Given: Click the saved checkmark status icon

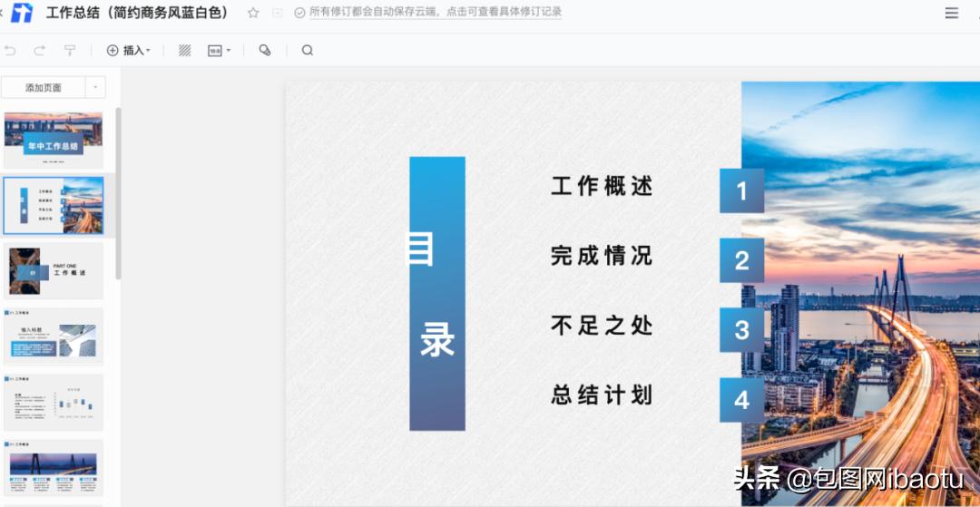Looking at the screenshot, I should coord(300,13).
